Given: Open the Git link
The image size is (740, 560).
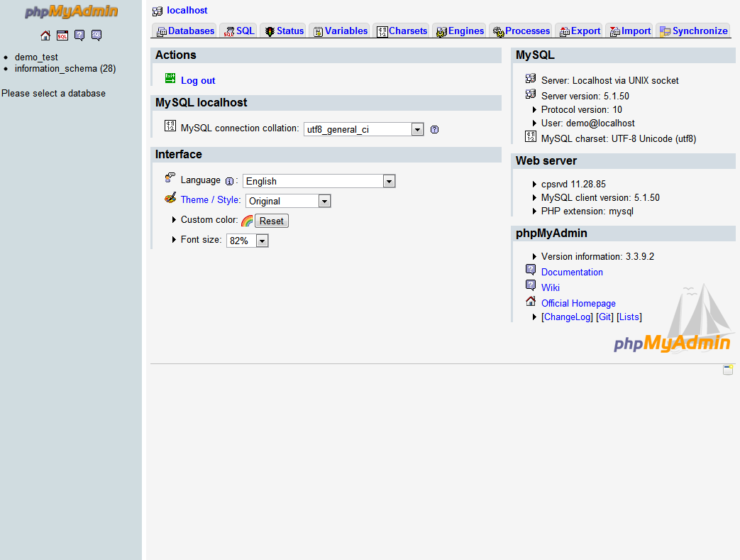Looking at the screenshot, I should [605, 317].
